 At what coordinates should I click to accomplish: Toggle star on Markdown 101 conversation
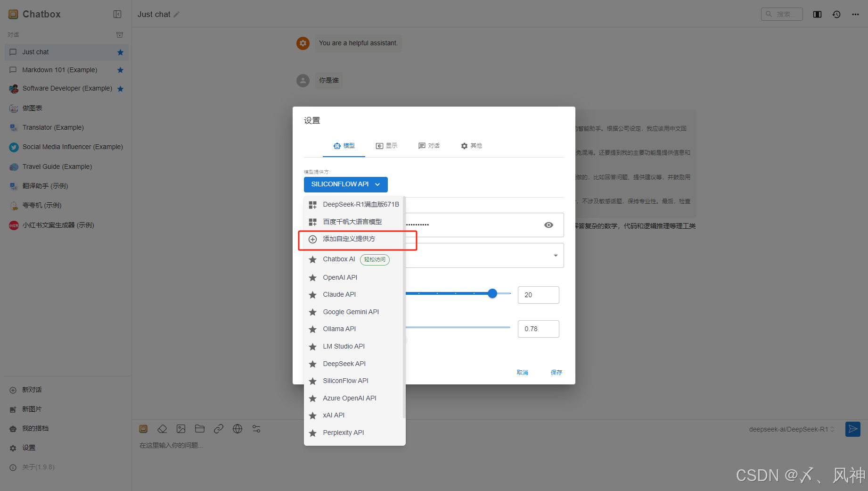[120, 70]
